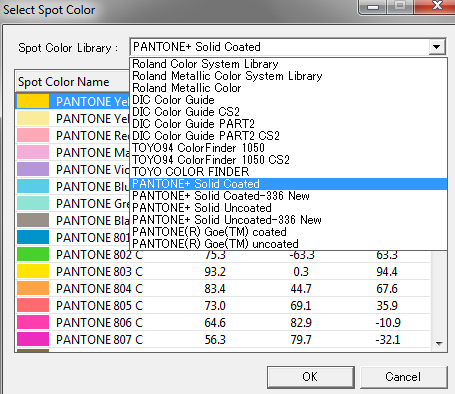
Task: Click value 93.2 in PANTONE 803 row
Action: click(215, 272)
